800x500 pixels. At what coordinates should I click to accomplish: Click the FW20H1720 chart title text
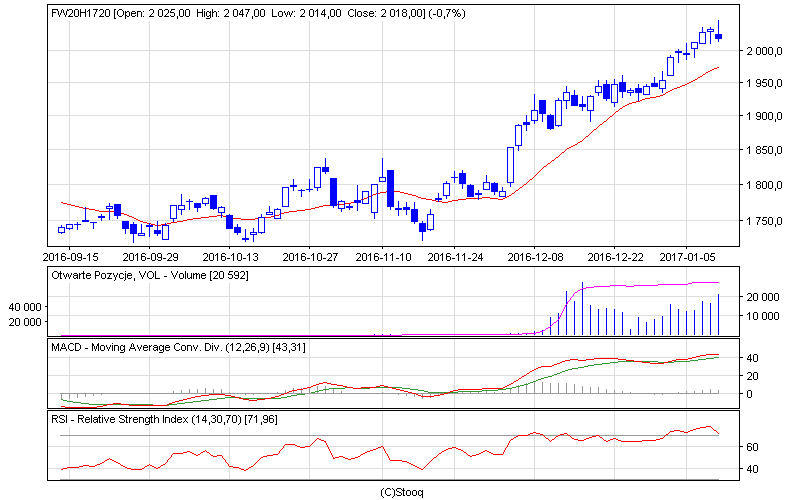[x=258, y=13]
